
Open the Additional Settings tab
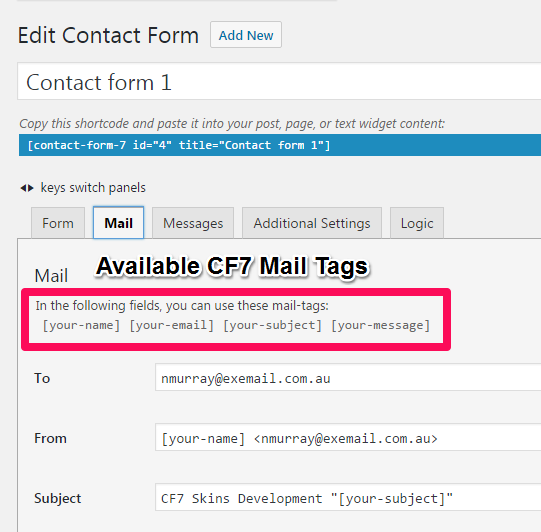tap(312, 223)
